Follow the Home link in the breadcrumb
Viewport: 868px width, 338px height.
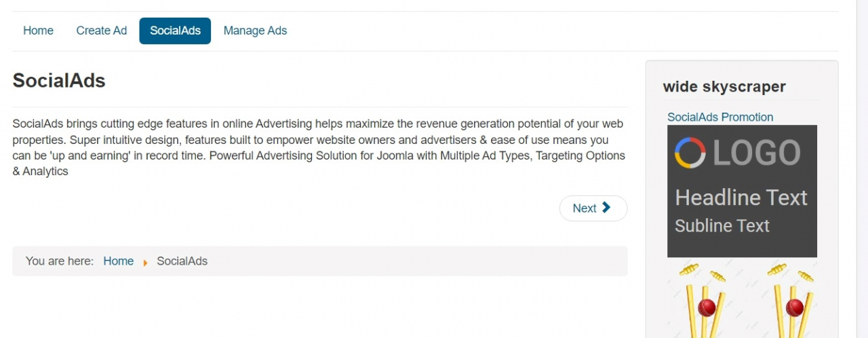118,261
